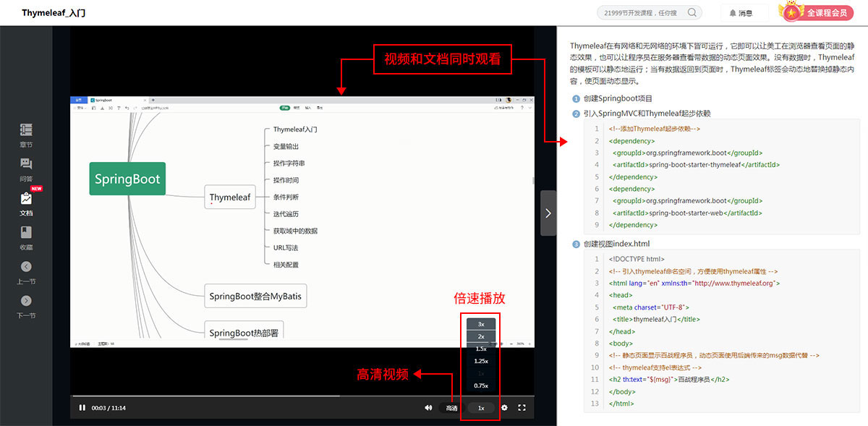Click the 迭代遍历 branch item

tap(286, 214)
